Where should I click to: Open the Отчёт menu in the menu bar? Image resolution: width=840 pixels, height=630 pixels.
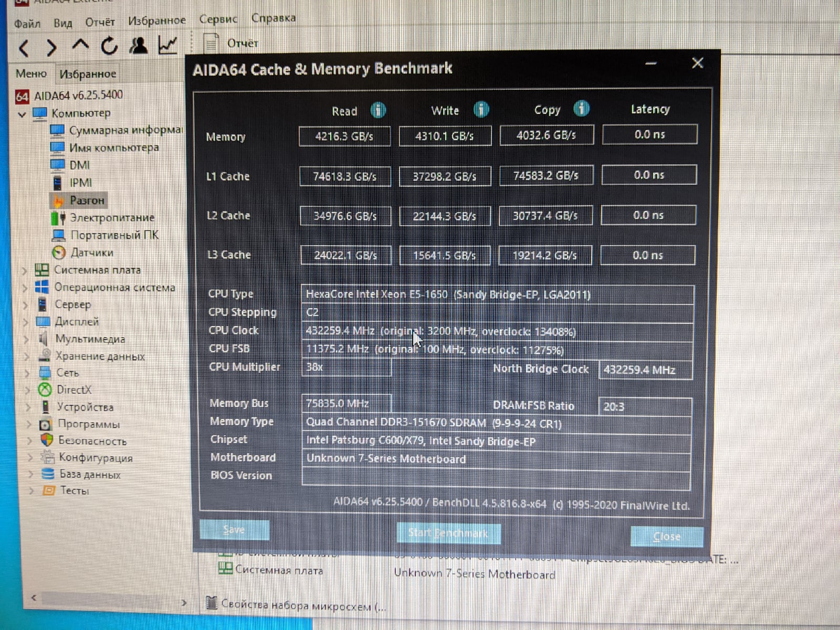[x=100, y=22]
